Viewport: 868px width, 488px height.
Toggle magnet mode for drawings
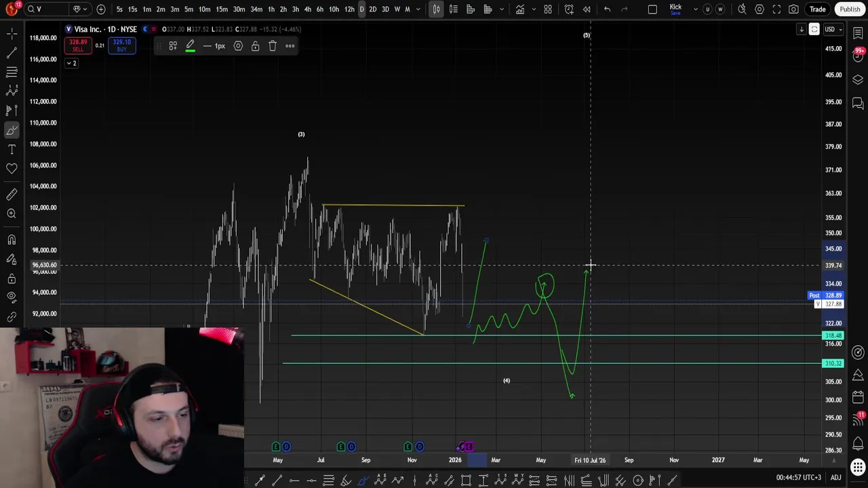pyautogui.click(x=12, y=239)
